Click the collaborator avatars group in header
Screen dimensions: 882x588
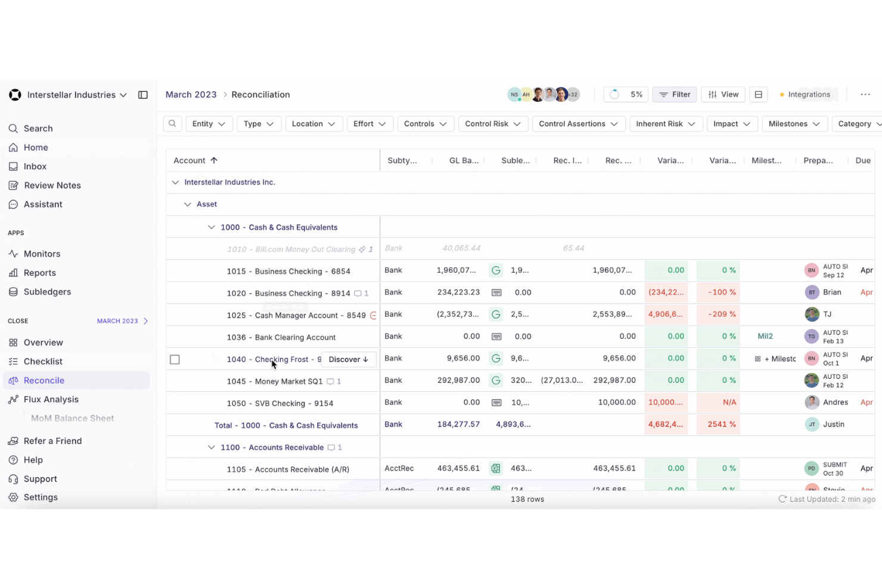pyautogui.click(x=543, y=95)
